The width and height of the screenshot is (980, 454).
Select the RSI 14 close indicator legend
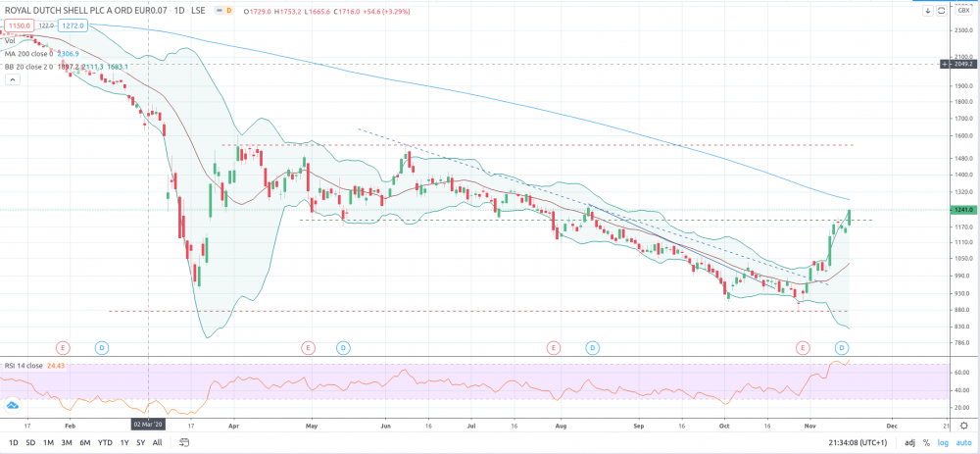[x=25, y=366]
